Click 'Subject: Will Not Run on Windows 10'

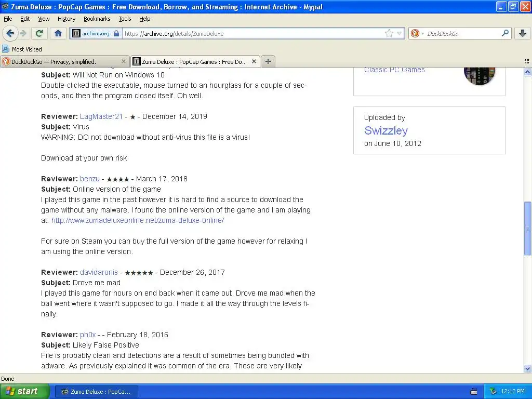pyautogui.click(x=103, y=75)
